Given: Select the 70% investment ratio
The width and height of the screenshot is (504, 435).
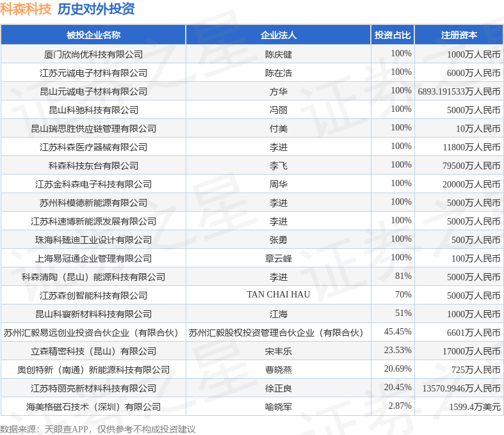Looking at the screenshot, I should [x=403, y=294].
